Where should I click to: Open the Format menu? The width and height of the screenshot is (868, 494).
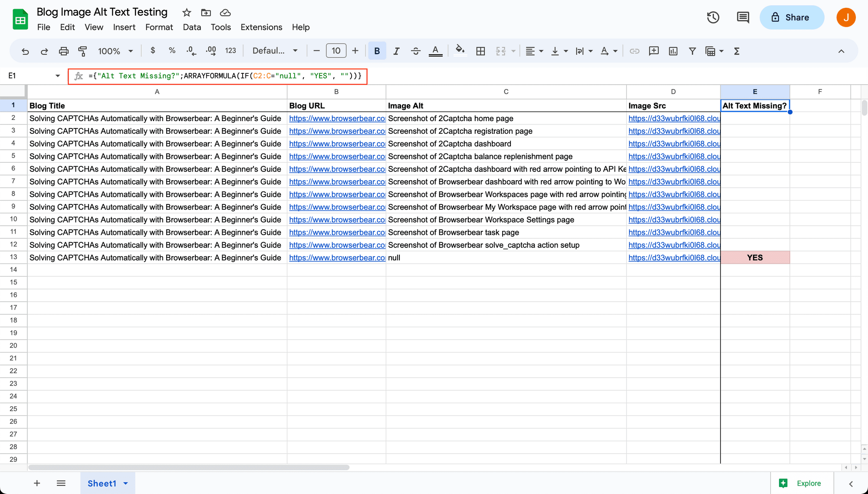[x=159, y=27]
